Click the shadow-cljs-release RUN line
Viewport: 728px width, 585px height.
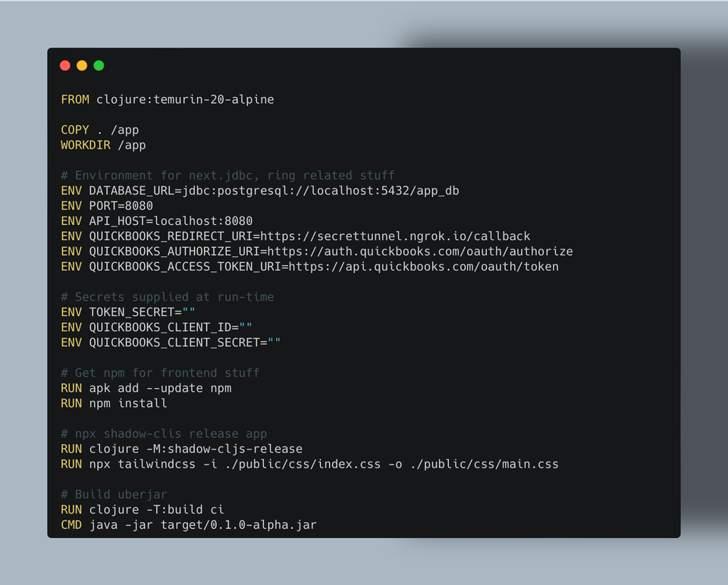182,448
